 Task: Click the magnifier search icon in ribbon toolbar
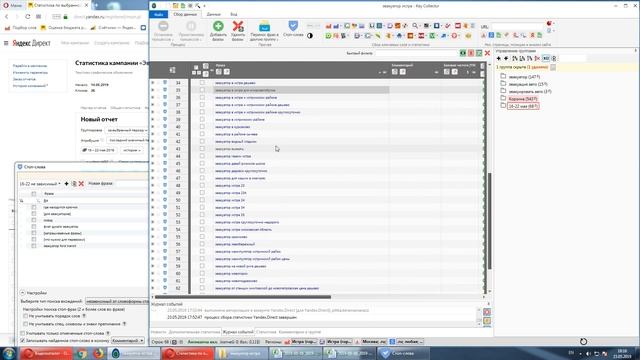[x=415, y=26]
